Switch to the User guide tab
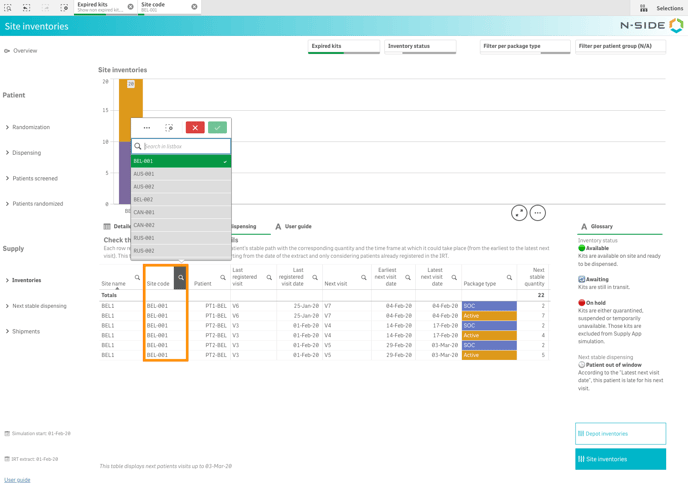Viewport: 688px width, 486px height. pos(293,227)
